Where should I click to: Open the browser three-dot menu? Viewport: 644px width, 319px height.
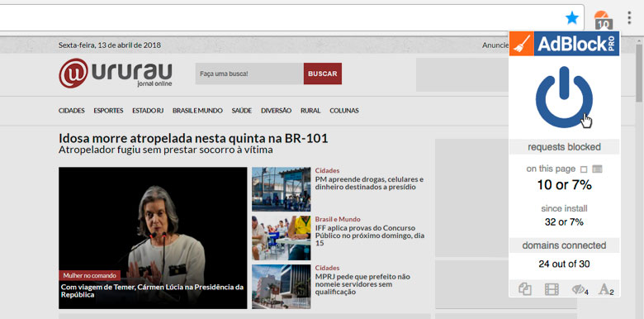[629, 17]
